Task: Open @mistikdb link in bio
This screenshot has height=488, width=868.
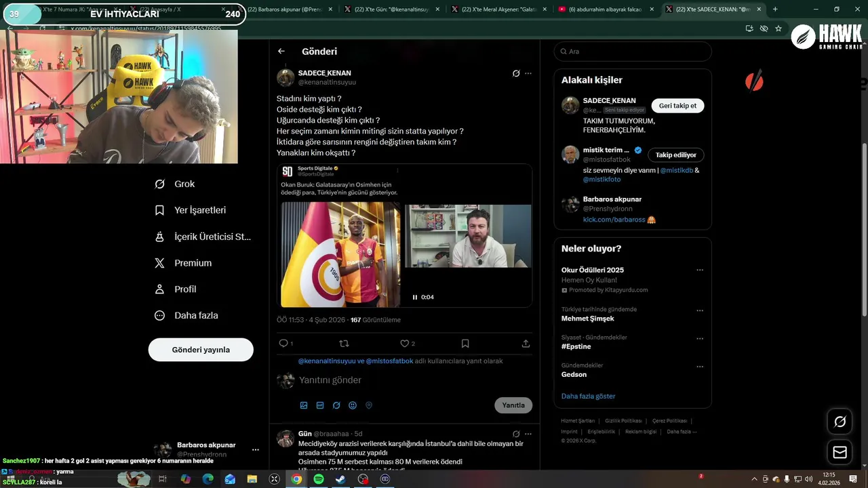Action: pos(677,170)
